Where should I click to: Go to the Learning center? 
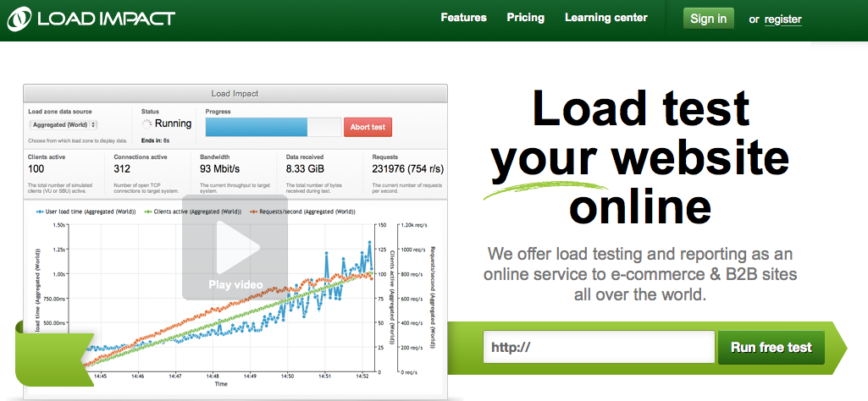point(605,18)
